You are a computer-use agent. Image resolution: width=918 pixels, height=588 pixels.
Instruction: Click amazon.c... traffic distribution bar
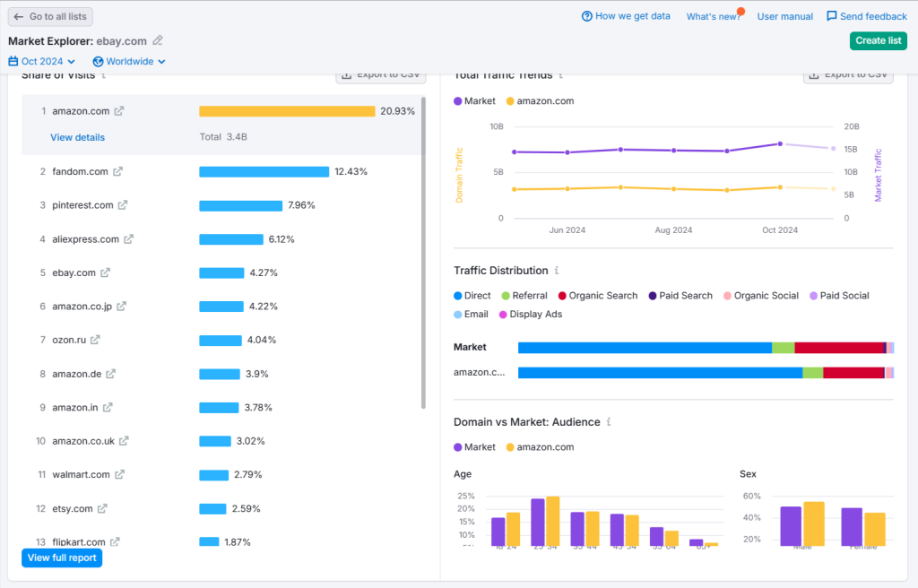tap(706, 373)
